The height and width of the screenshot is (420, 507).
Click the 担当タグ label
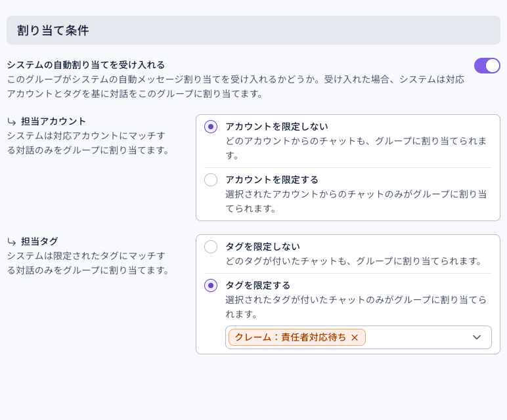(39, 241)
